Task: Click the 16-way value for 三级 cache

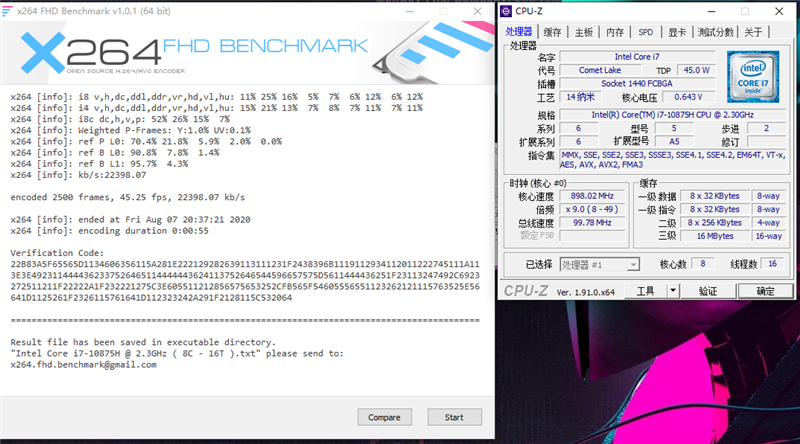Action: (x=768, y=236)
